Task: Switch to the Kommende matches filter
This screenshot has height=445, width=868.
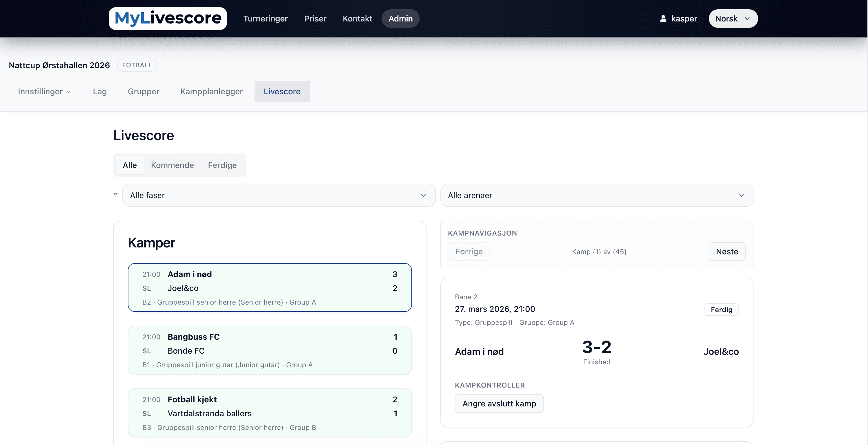Action: coord(172,165)
